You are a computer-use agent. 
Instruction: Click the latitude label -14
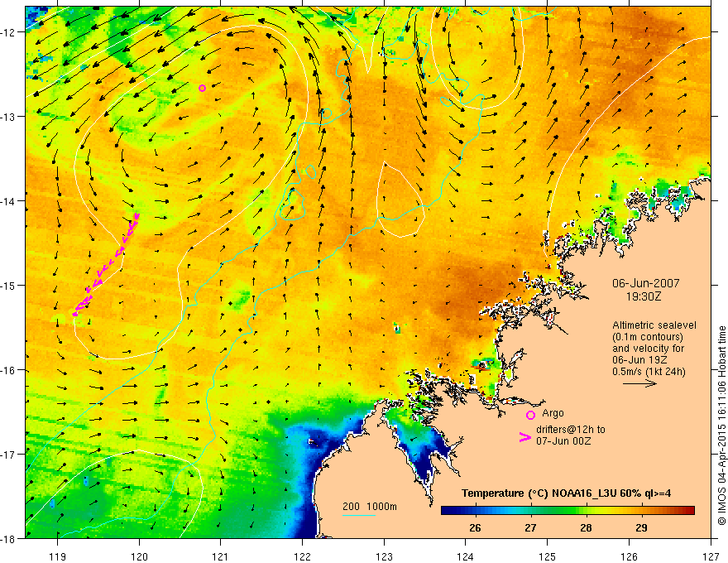[x=9, y=201]
